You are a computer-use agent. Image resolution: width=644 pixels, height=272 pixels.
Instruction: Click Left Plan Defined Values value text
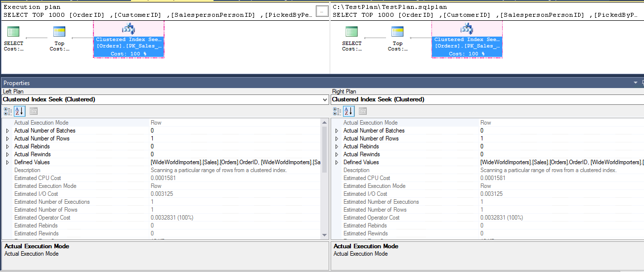tap(235, 162)
